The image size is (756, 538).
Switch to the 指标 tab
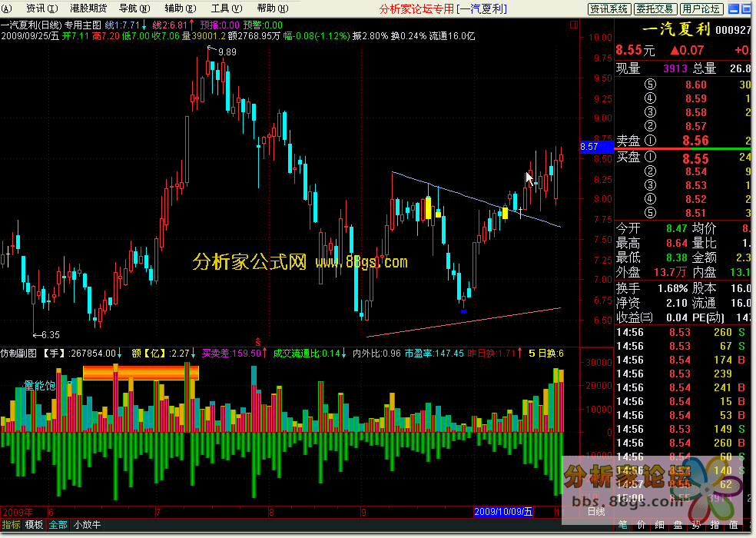coord(11,524)
